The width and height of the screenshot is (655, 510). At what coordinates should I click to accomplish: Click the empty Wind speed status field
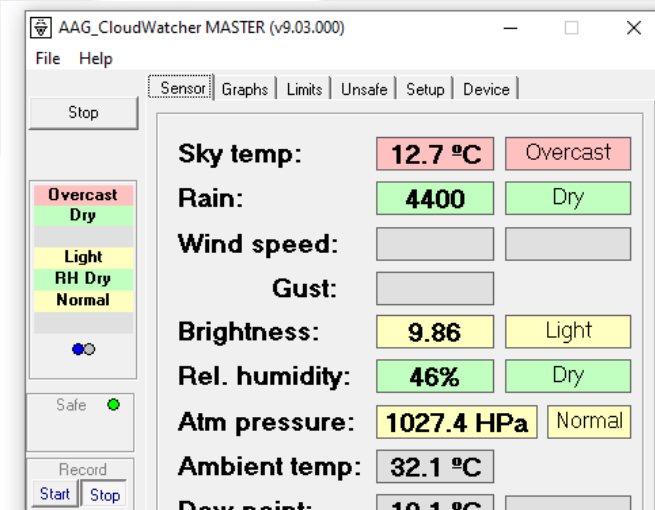(x=568, y=244)
